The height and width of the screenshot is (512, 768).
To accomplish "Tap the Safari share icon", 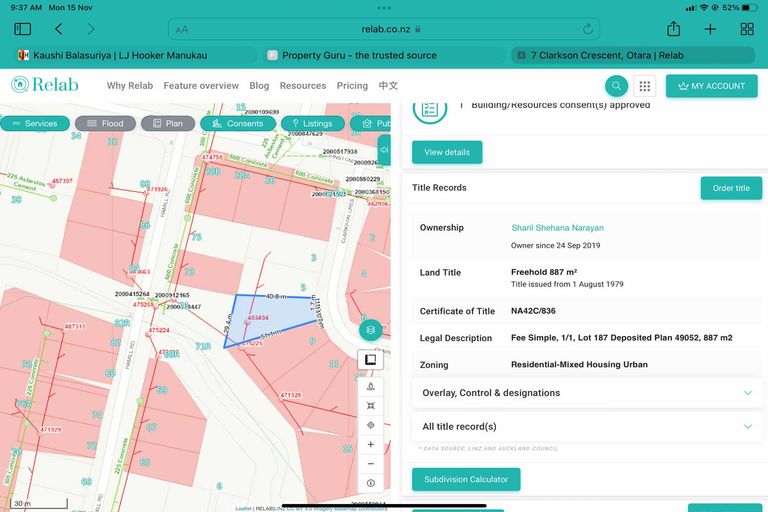I will (x=674, y=29).
